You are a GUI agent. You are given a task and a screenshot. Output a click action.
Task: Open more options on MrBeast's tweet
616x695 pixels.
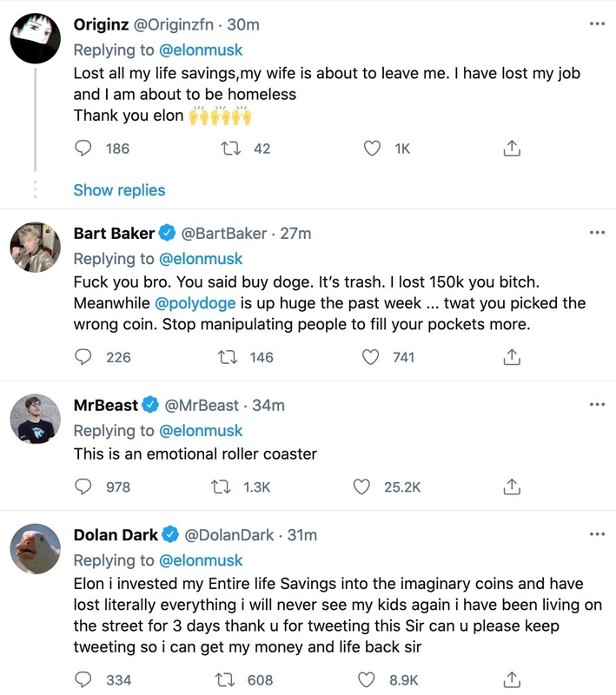pyautogui.click(x=596, y=404)
